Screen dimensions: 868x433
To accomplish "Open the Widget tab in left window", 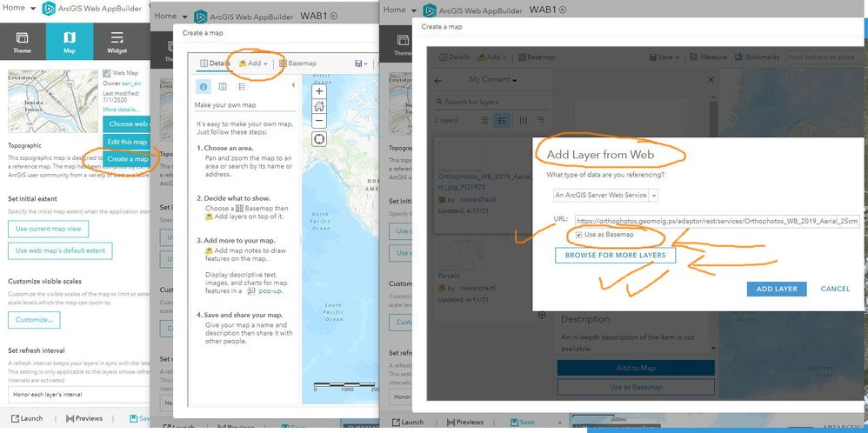I will (117, 42).
